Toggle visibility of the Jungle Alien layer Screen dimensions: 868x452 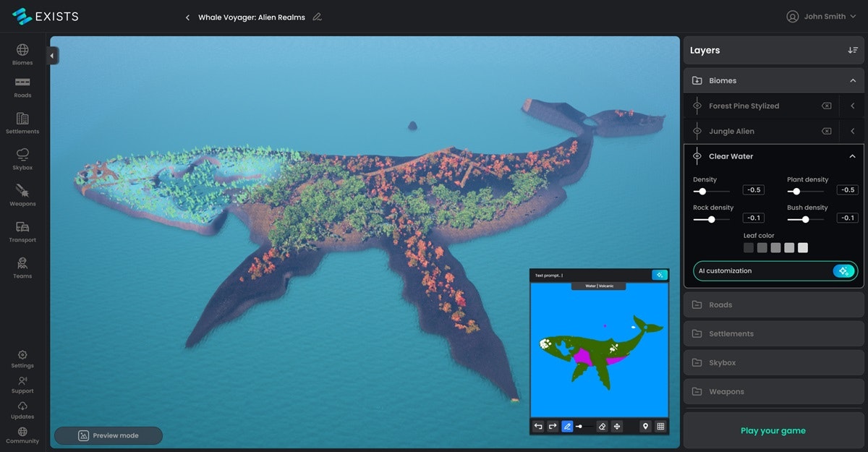point(697,132)
